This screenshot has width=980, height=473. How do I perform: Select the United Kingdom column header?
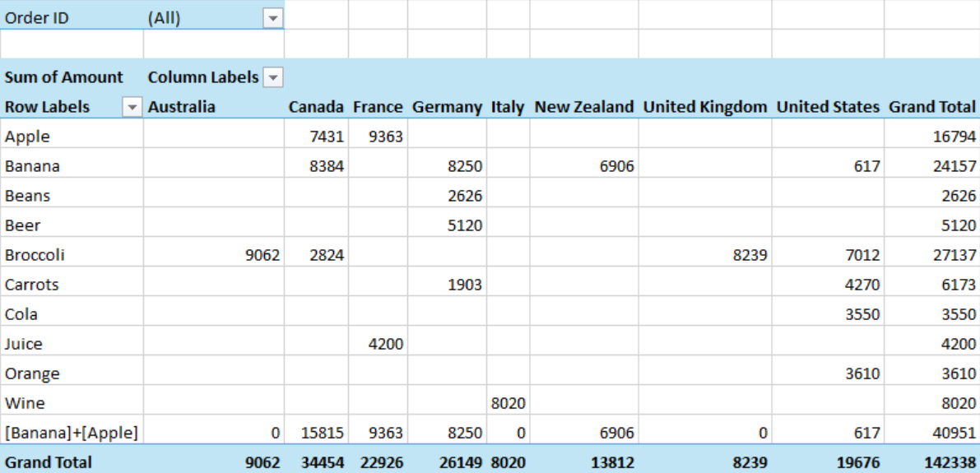(x=704, y=107)
